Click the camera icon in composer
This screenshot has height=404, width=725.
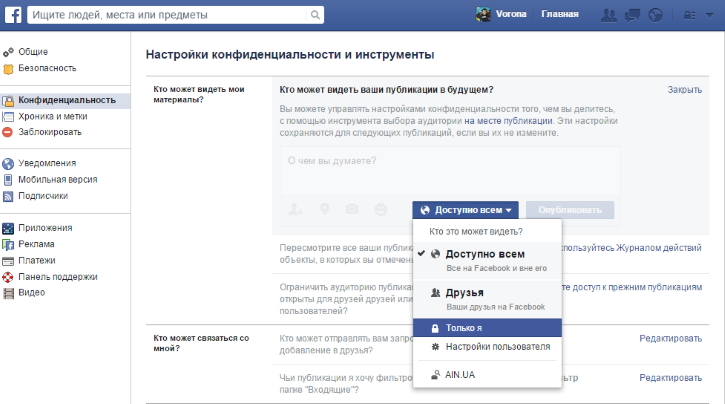coord(352,209)
